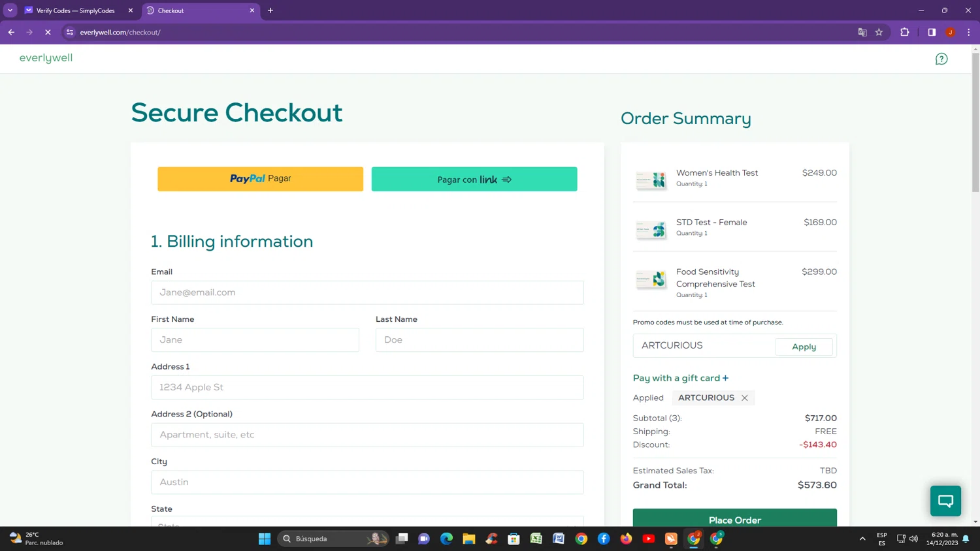Open the help question mark icon
980x551 pixels.
(941, 59)
